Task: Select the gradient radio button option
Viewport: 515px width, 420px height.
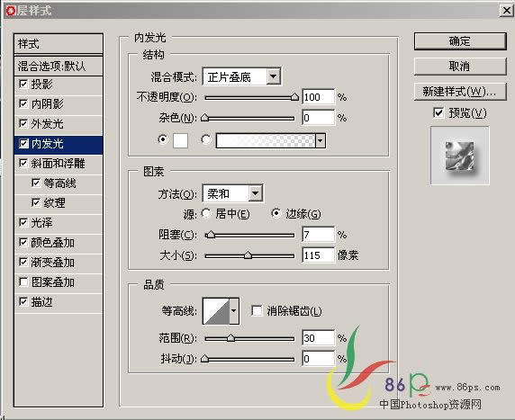Action: tap(206, 139)
